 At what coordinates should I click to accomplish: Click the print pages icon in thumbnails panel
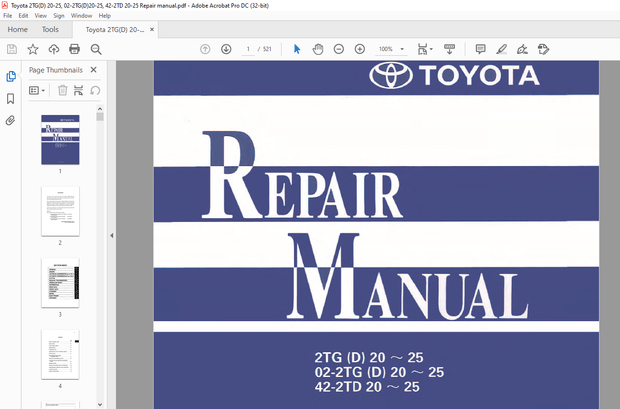78,91
